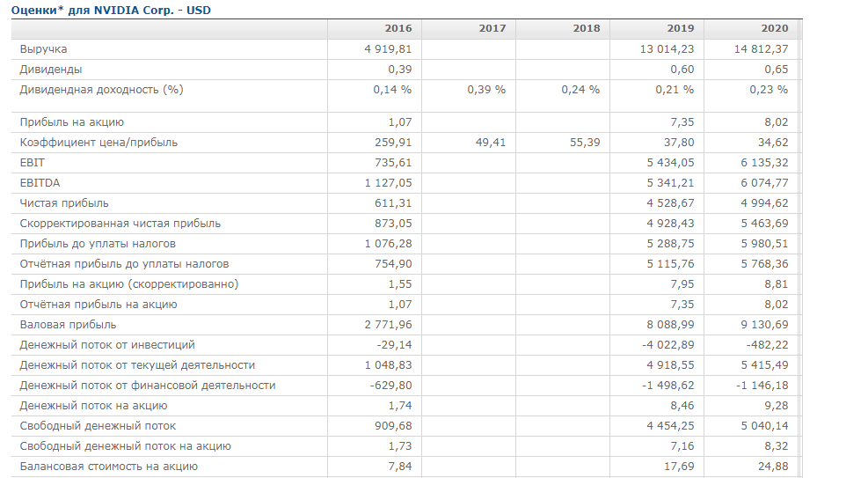Select price/earnings value 34,62
This screenshot has height=478, width=868.
773,143
